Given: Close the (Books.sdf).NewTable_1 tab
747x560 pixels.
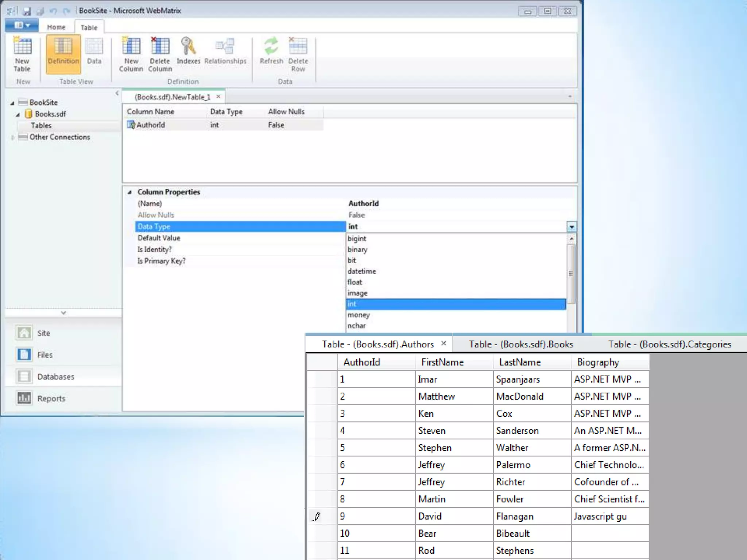Looking at the screenshot, I should pyautogui.click(x=218, y=97).
